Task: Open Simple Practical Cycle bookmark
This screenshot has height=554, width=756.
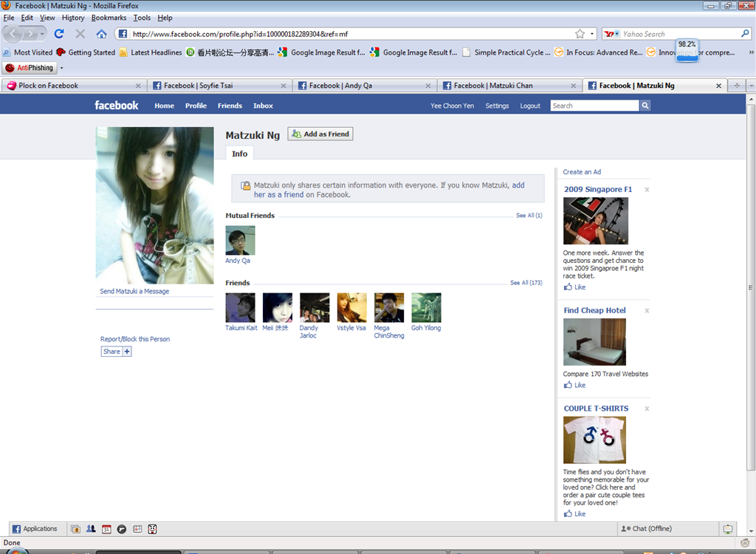Action: pyautogui.click(x=506, y=52)
